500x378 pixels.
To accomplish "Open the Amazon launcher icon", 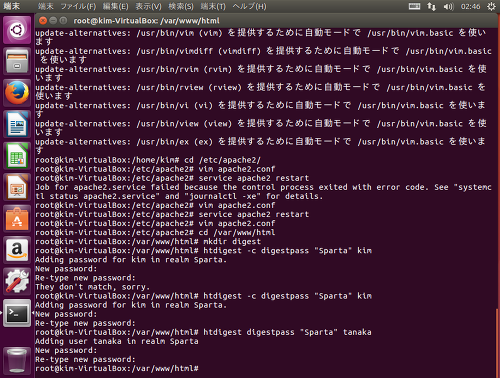I will (17, 250).
